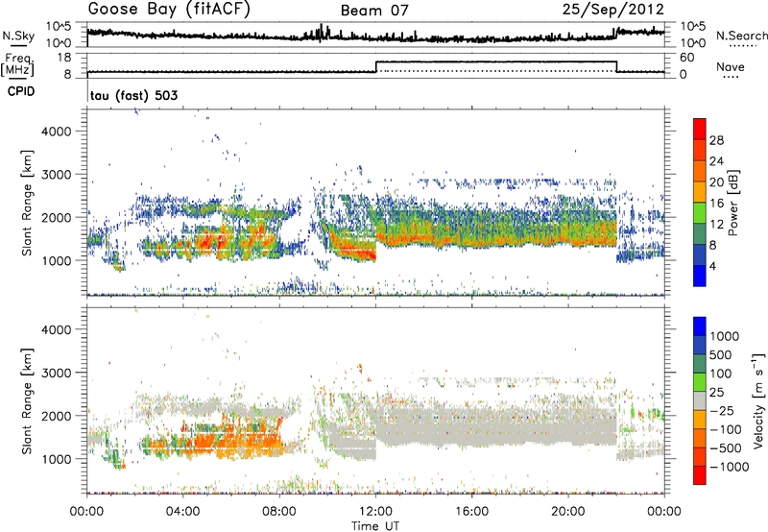Select the "-1000" label on the velocity colorbar

730,467
